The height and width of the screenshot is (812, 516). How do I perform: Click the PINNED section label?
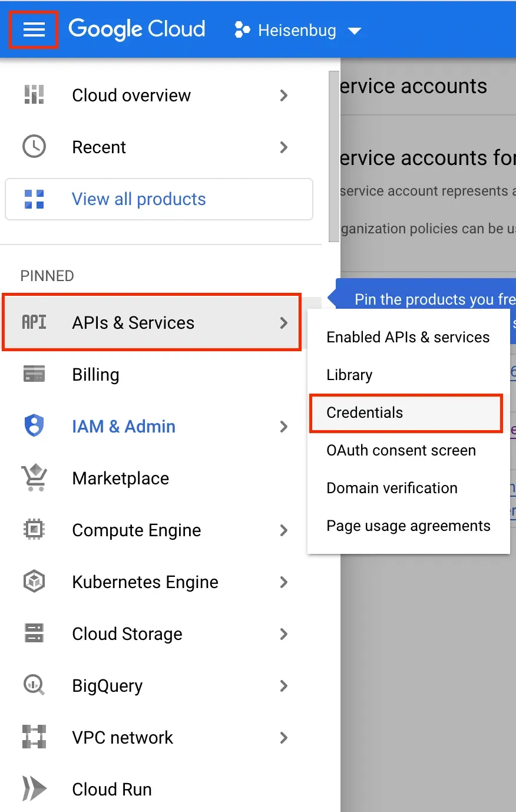pos(47,276)
